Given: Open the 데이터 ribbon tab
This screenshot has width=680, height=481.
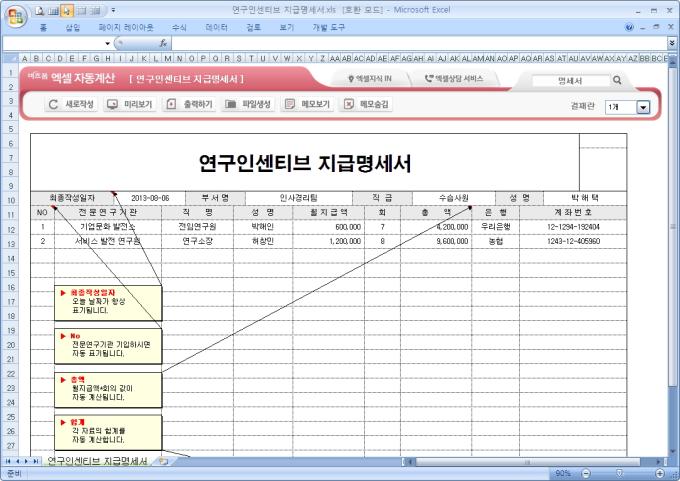Looking at the screenshot, I should pos(216,28).
